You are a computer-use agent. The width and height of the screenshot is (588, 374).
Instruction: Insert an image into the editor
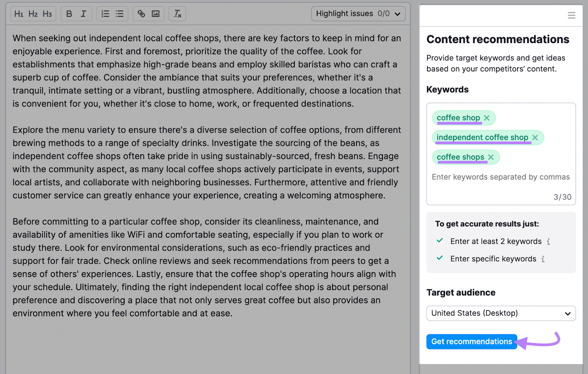click(x=156, y=14)
